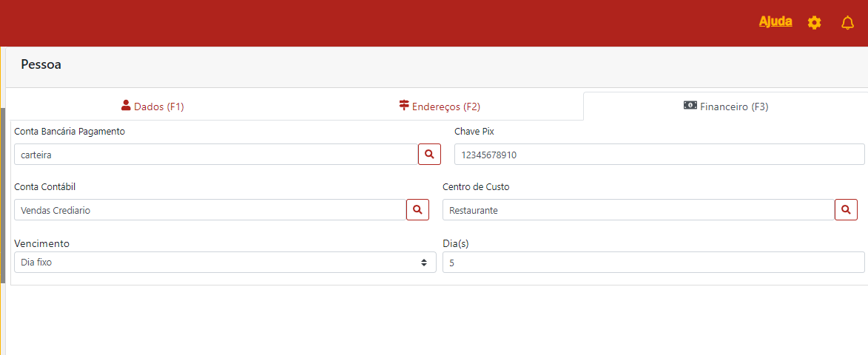
Task: Click search icon beside Centro de Custo
Action: [846, 210]
